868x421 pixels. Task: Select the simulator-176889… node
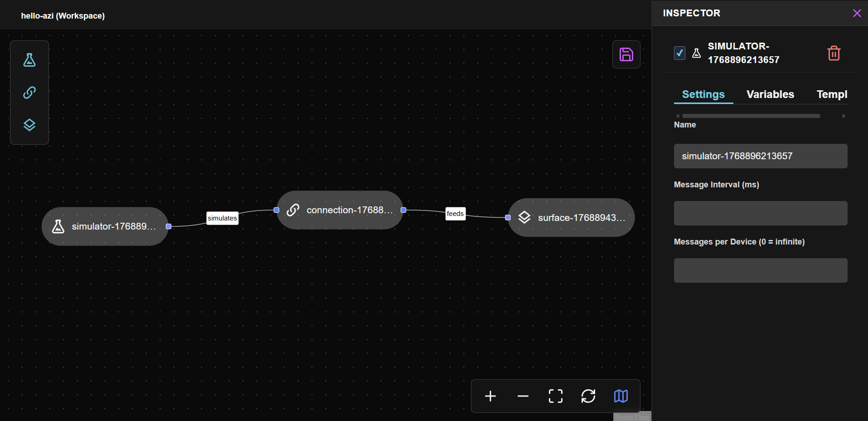[x=105, y=226]
